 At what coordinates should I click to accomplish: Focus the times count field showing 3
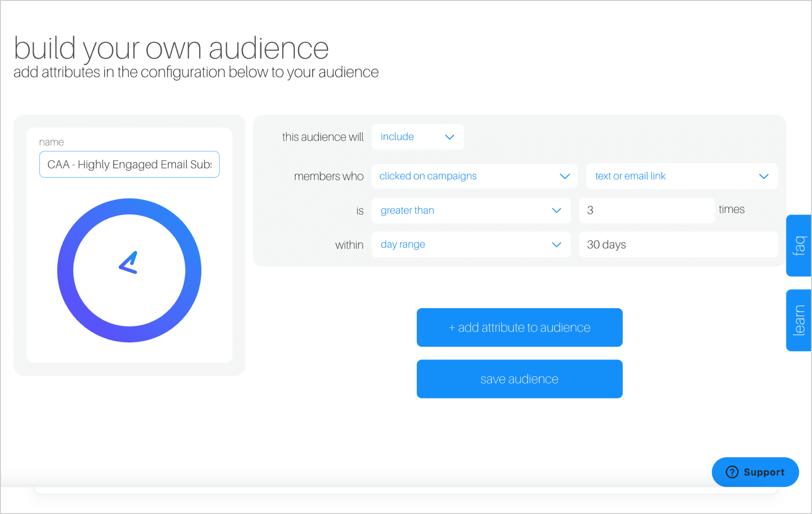coord(646,210)
